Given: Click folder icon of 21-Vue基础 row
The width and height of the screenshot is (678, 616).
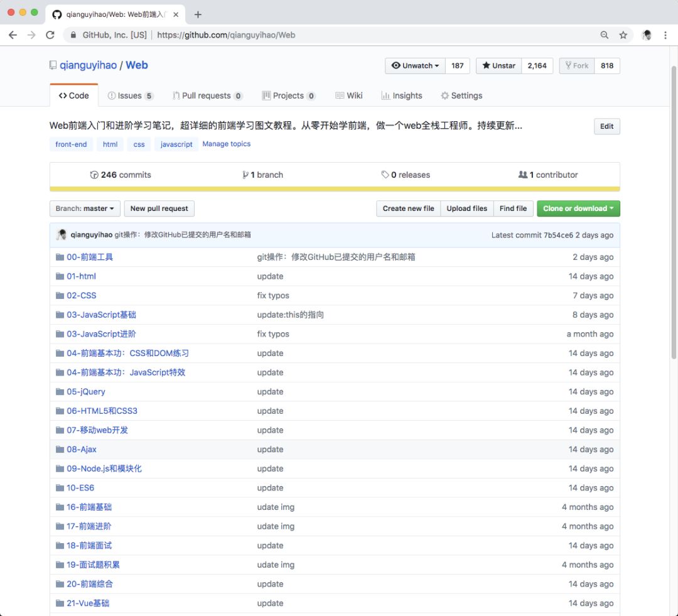Looking at the screenshot, I should tap(60, 603).
